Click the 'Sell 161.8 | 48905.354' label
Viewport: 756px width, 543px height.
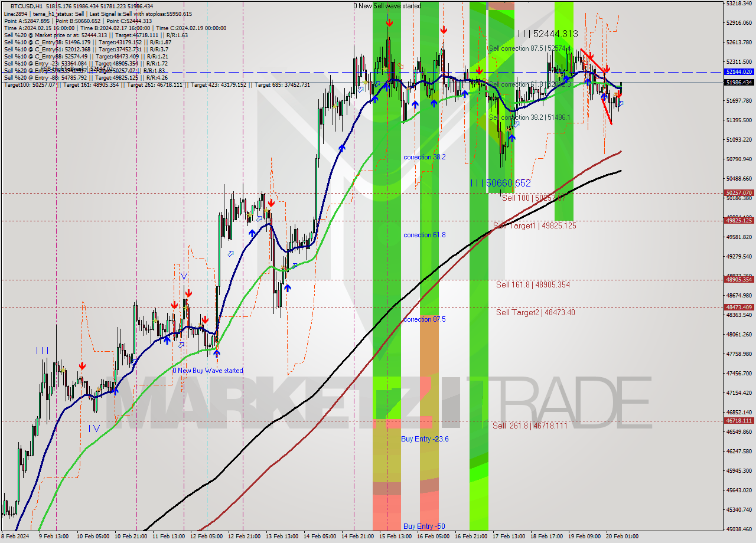[x=533, y=284]
